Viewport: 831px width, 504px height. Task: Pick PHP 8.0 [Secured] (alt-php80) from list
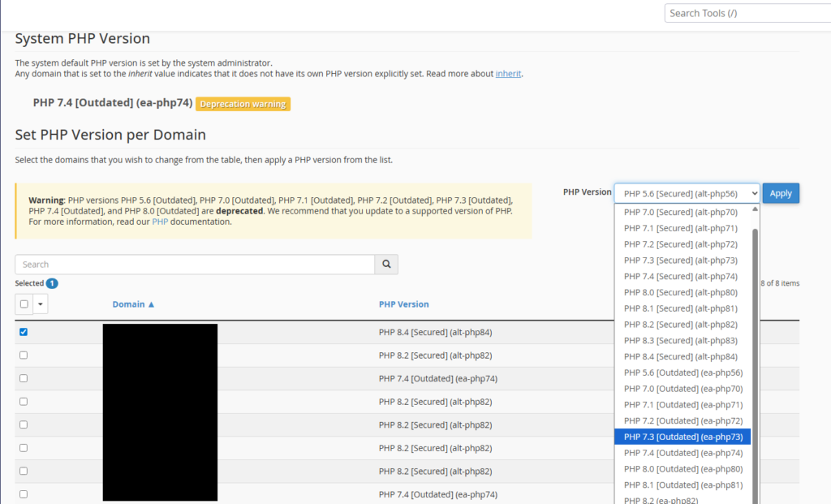click(x=682, y=292)
